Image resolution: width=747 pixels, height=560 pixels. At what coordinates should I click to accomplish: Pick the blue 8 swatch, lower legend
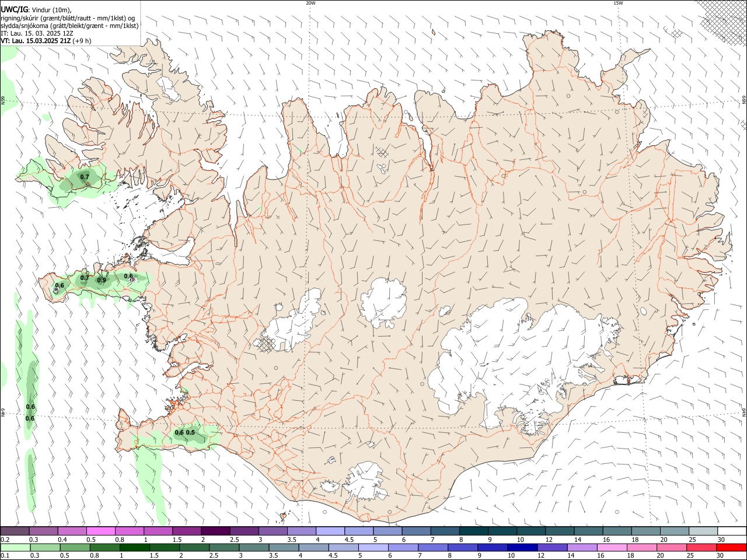[x=463, y=547]
